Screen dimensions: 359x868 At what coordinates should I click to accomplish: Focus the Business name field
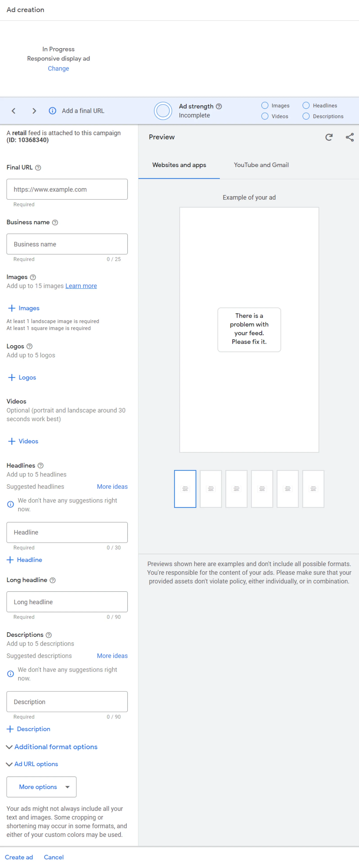pos(67,244)
